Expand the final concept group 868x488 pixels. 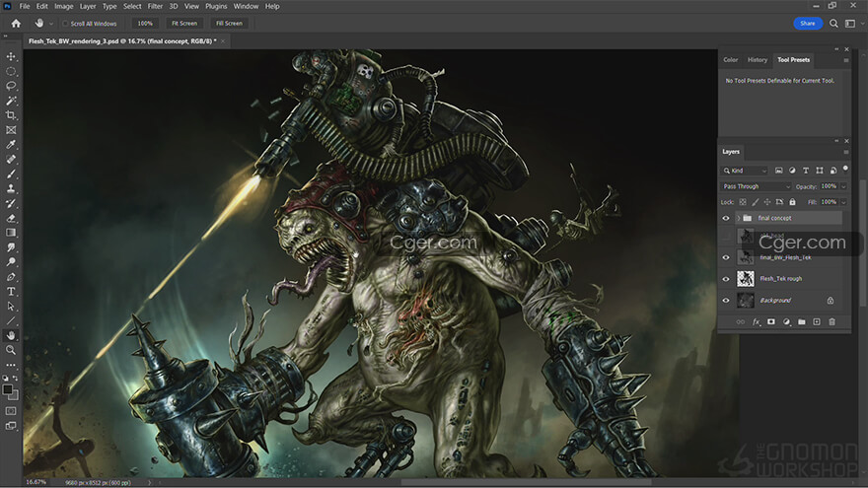pyautogui.click(x=739, y=218)
